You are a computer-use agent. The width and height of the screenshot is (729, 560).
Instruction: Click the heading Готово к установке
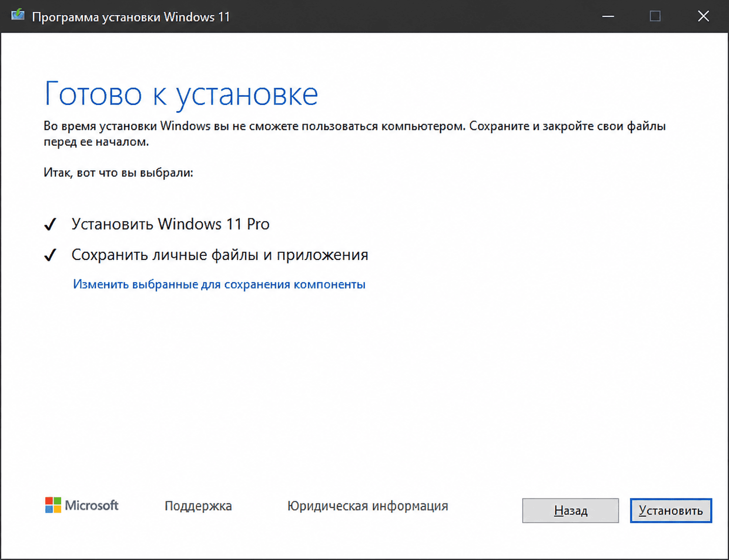click(x=181, y=94)
